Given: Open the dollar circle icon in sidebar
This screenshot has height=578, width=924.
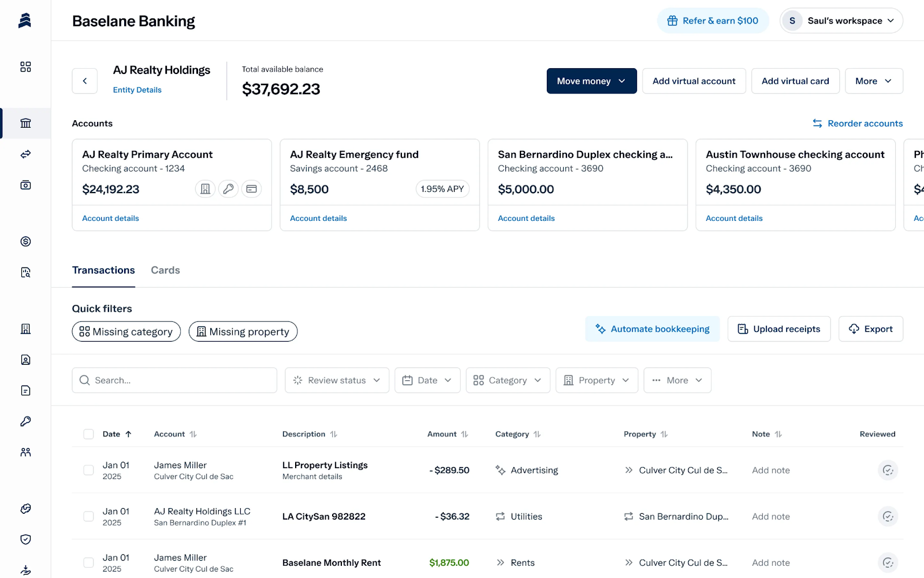Looking at the screenshot, I should tap(25, 242).
